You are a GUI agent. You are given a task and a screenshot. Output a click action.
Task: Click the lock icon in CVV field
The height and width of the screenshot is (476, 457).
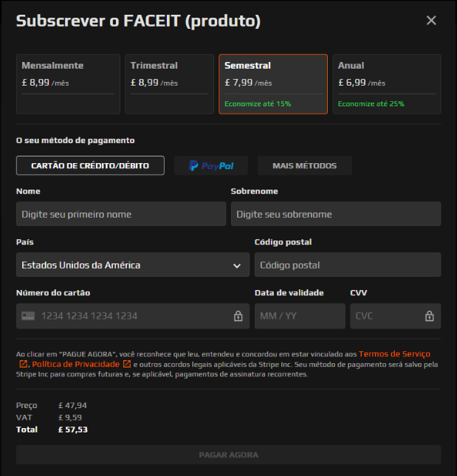429,316
